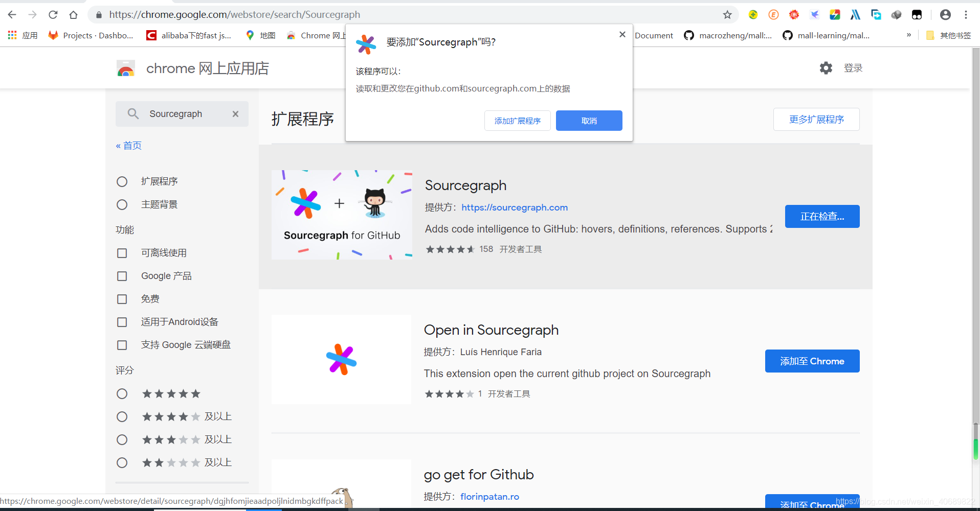The height and width of the screenshot is (511, 980).
Task: Select the 扩展程序 radio button
Action: point(122,181)
